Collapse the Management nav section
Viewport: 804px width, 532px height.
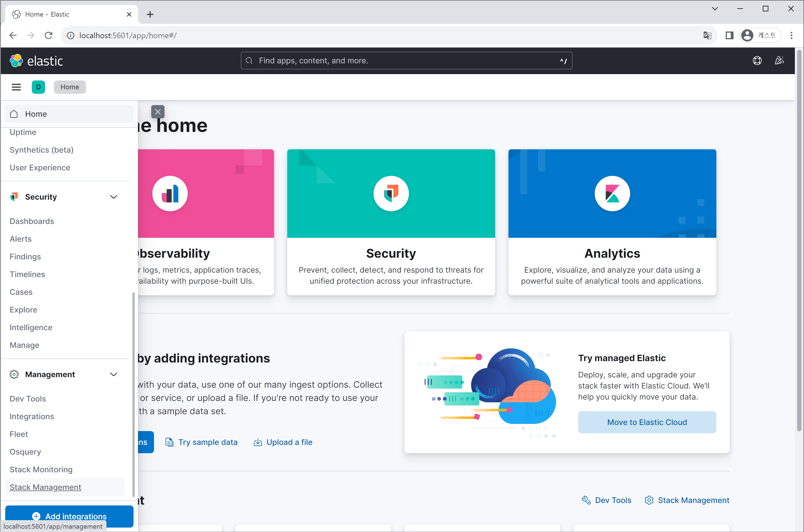114,374
